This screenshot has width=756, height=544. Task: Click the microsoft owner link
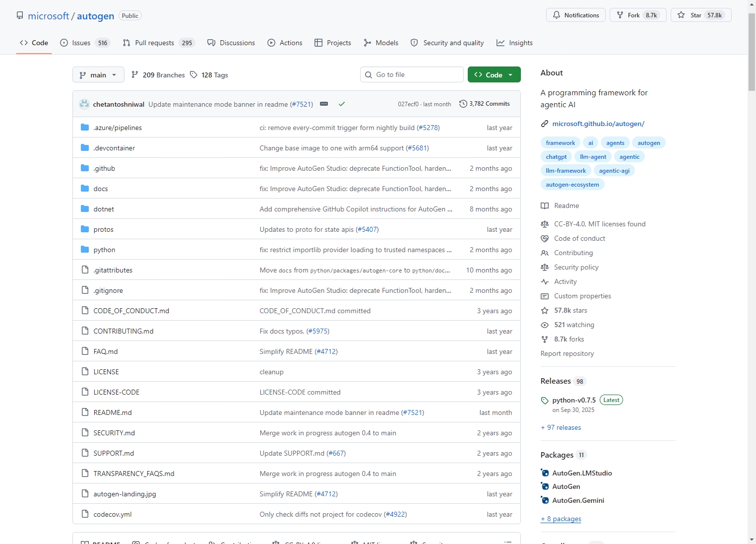click(49, 16)
